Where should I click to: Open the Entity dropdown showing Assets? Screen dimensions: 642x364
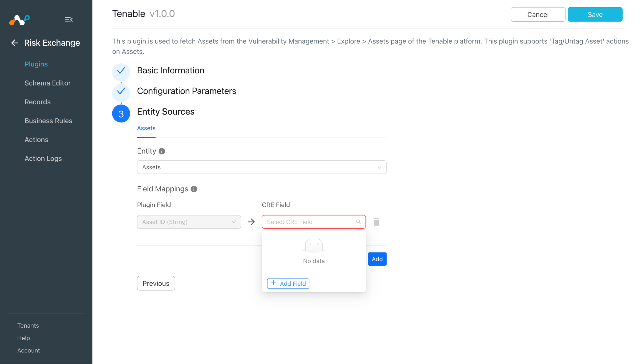coord(262,167)
